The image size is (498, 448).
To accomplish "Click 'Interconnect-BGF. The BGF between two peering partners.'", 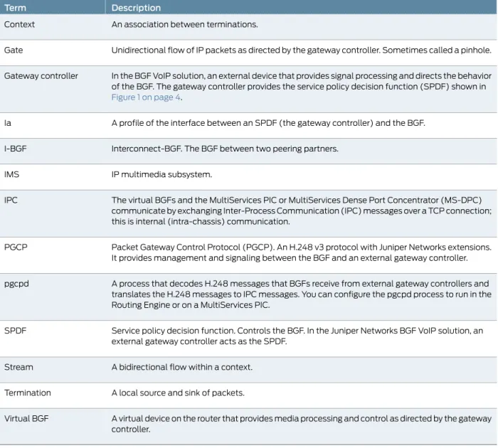I will click(225, 149).
